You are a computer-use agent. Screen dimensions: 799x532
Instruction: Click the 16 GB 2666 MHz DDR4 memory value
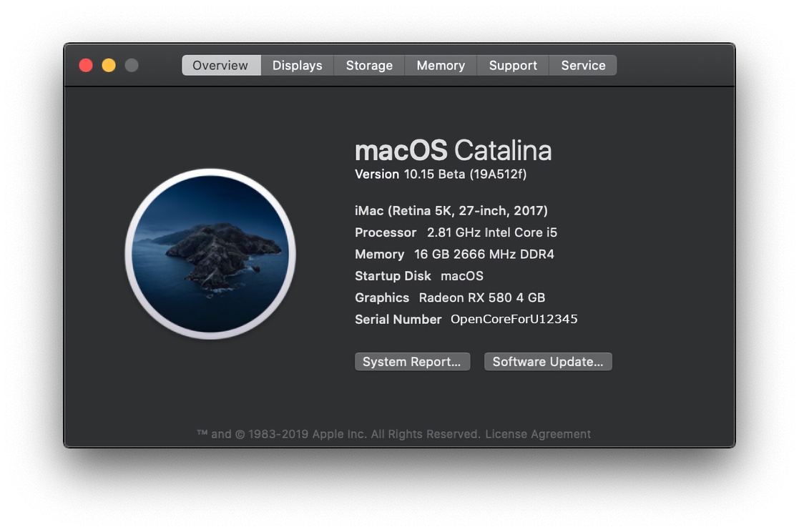coord(484,255)
